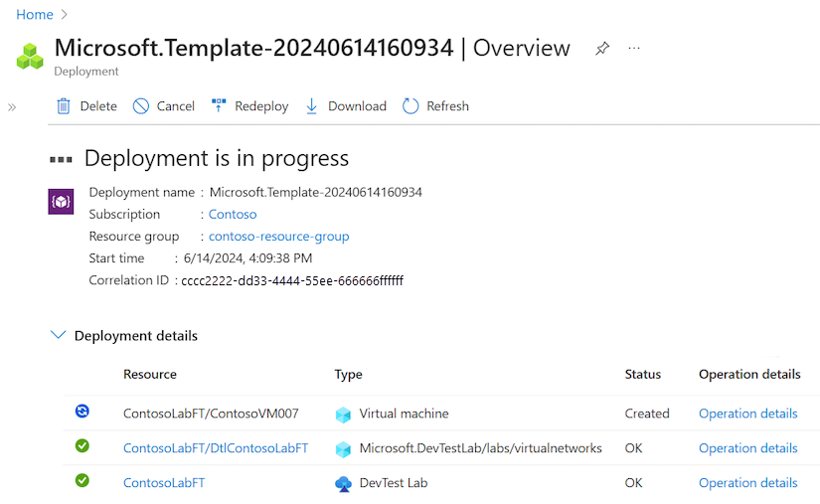The height and width of the screenshot is (504, 820).
Task: Click the Download button label
Action: pos(357,106)
